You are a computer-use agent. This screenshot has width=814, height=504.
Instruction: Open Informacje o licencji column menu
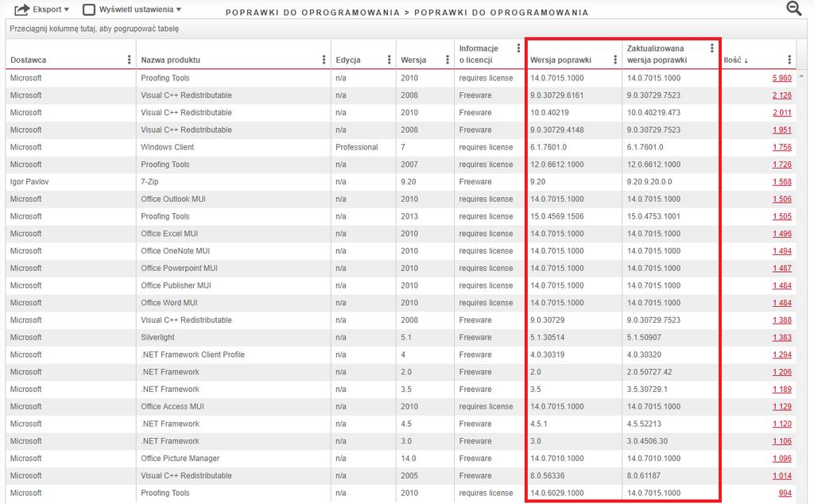click(x=518, y=48)
